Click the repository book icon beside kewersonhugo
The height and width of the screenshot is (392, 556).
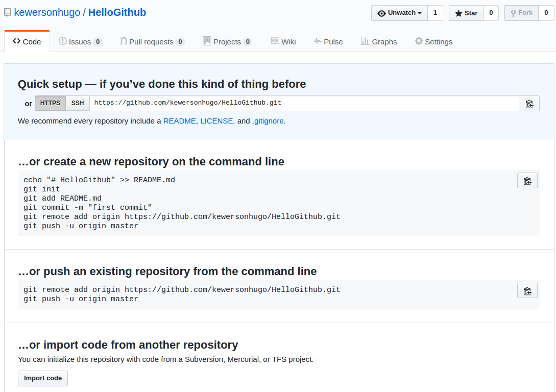pyautogui.click(x=7, y=12)
